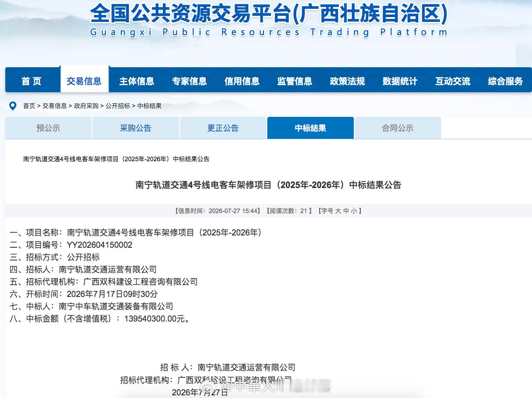
Task: Click the platform title 全国公共资源交易平台 header
Action: click(x=269, y=14)
